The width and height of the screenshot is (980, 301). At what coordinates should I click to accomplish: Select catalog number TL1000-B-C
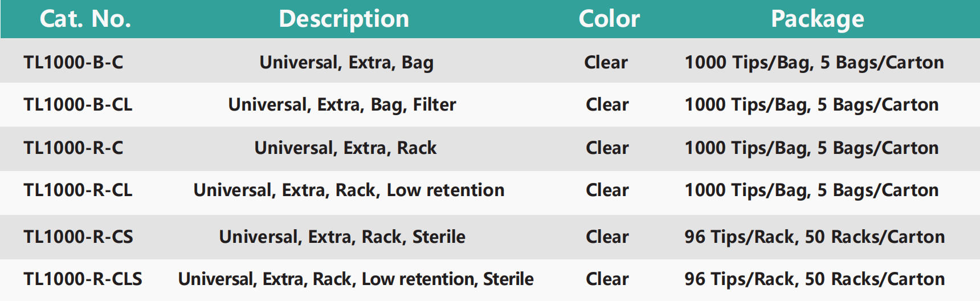click(x=73, y=62)
